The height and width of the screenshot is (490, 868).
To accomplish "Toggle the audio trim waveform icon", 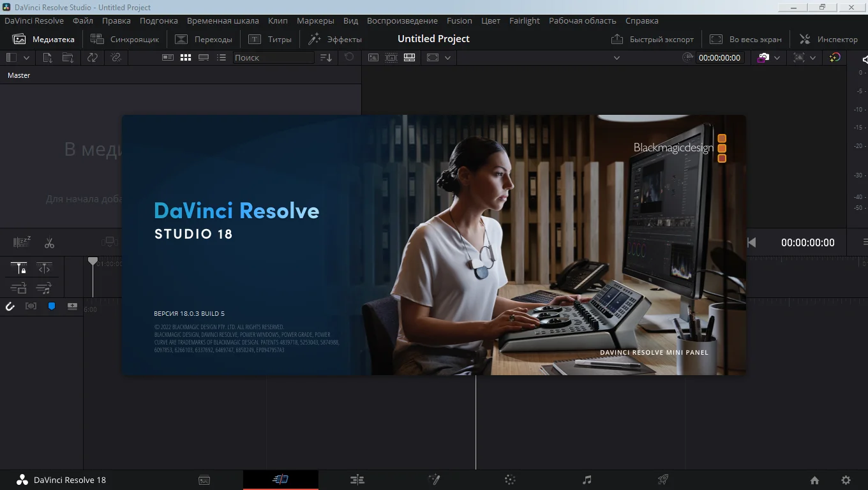I will (31, 306).
